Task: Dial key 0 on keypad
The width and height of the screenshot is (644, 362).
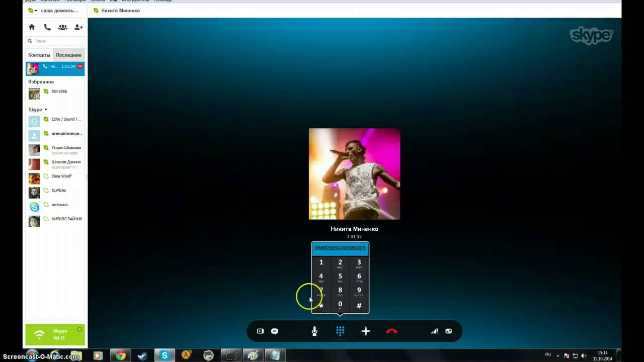Action: pos(340,305)
